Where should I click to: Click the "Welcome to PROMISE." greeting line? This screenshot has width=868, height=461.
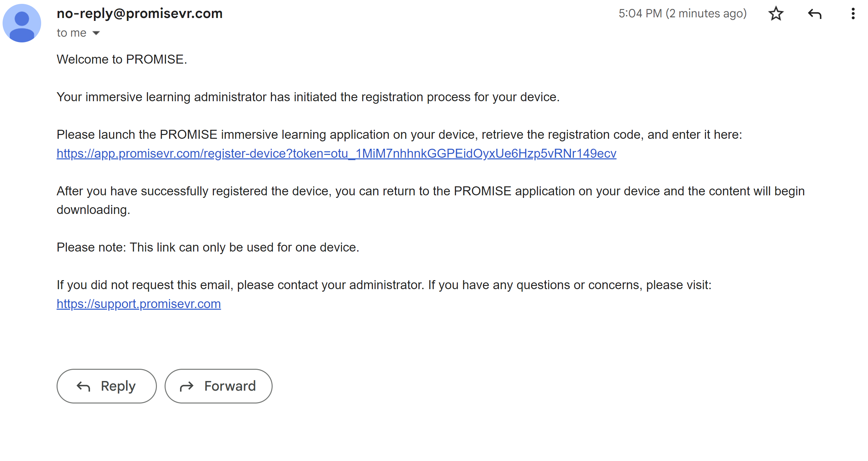122,59
